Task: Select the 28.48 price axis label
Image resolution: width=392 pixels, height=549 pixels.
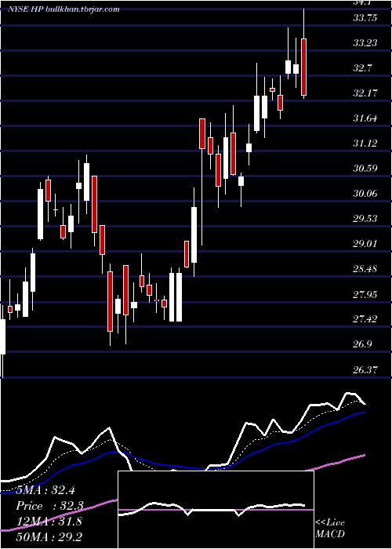Action: [x=365, y=269]
